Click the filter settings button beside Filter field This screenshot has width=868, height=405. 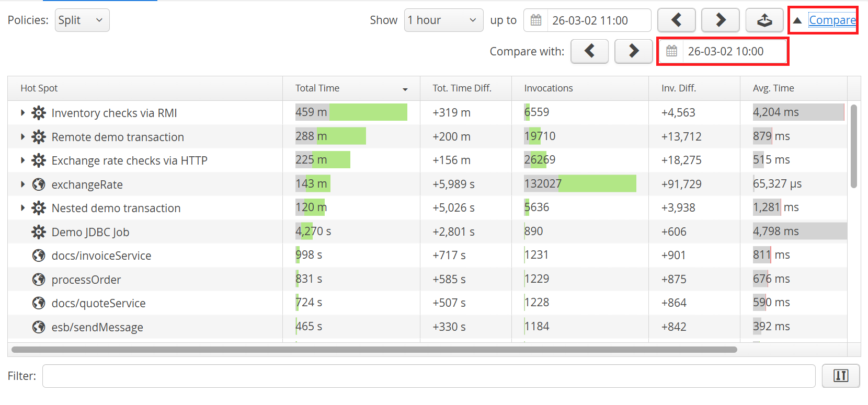(840, 376)
